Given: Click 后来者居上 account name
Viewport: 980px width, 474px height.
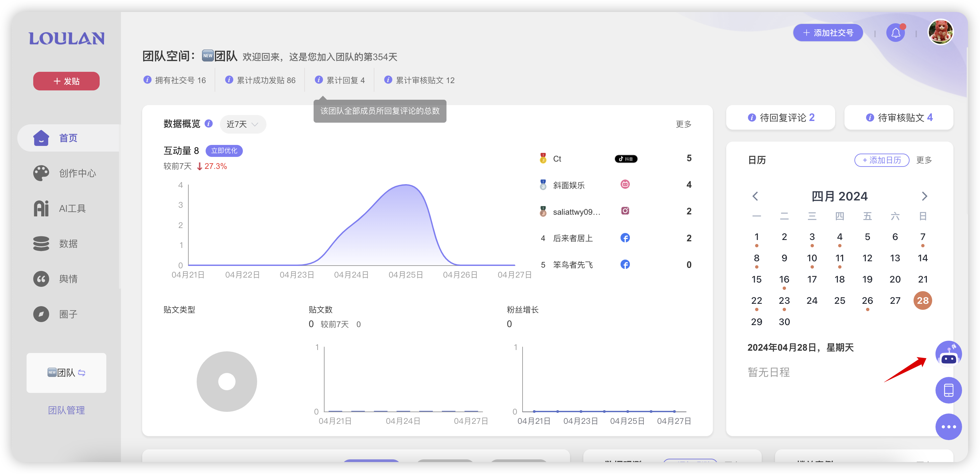Looking at the screenshot, I should (x=573, y=238).
